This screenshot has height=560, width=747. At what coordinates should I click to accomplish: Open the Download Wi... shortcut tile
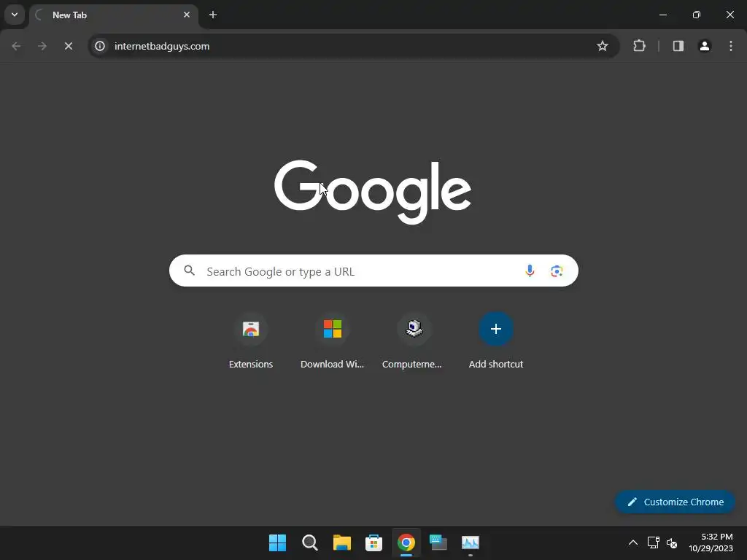point(332,341)
